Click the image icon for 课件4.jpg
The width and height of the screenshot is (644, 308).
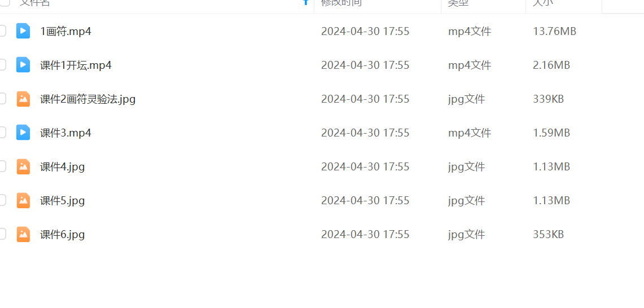pos(23,167)
